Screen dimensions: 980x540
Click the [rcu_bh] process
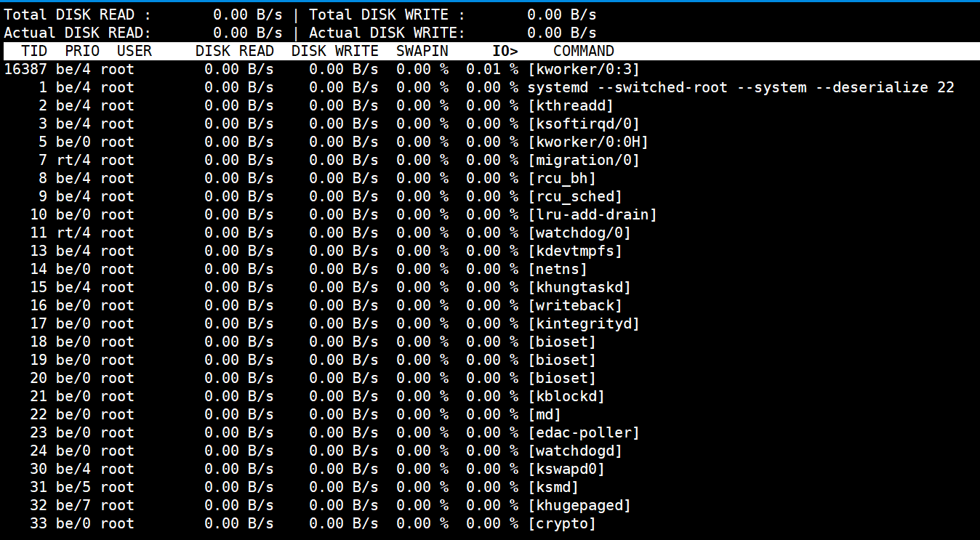pyautogui.click(x=562, y=178)
